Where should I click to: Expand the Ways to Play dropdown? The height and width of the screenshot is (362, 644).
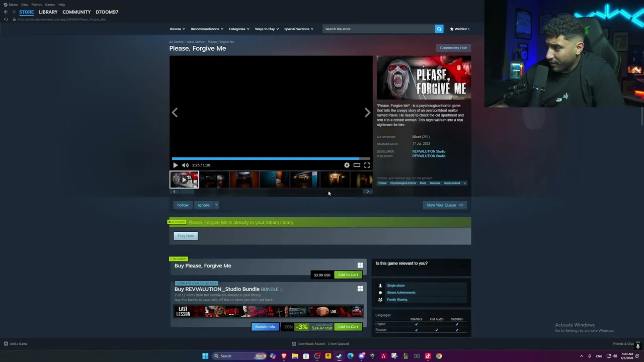tap(267, 29)
